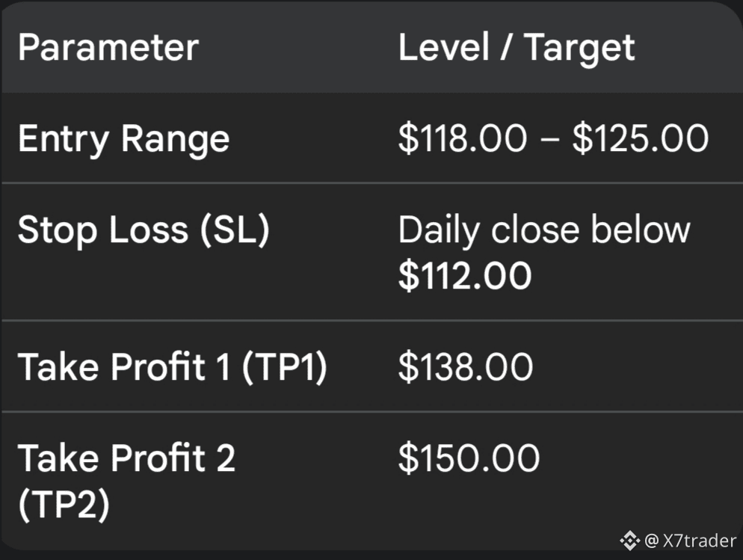Click the word Target in header
This screenshot has height=560, width=743.
click(579, 47)
